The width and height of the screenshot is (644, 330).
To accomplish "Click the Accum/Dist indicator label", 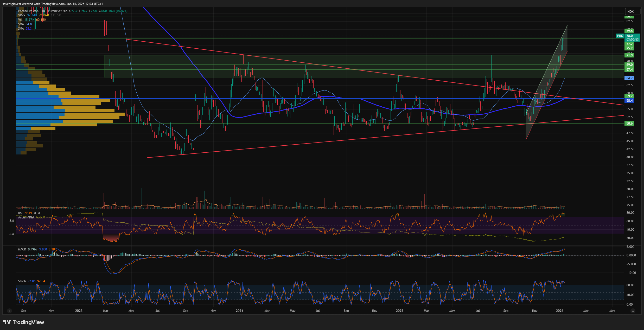I will (x=26, y=217).
